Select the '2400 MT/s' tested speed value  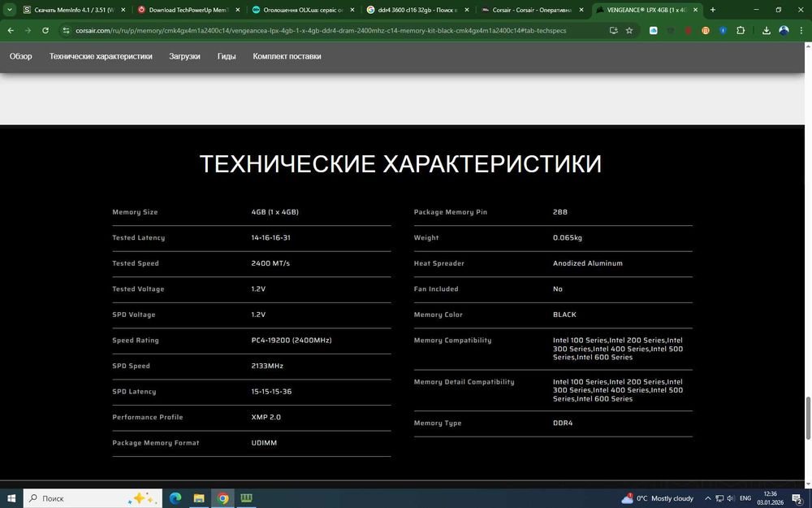(270, 263)
